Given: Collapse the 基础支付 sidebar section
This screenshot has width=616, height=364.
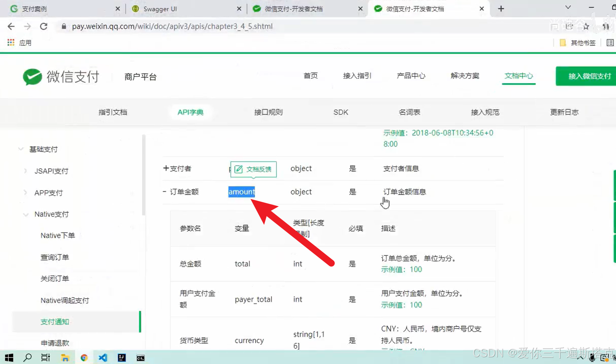Looking at the screenshot, I should point(21,149).
